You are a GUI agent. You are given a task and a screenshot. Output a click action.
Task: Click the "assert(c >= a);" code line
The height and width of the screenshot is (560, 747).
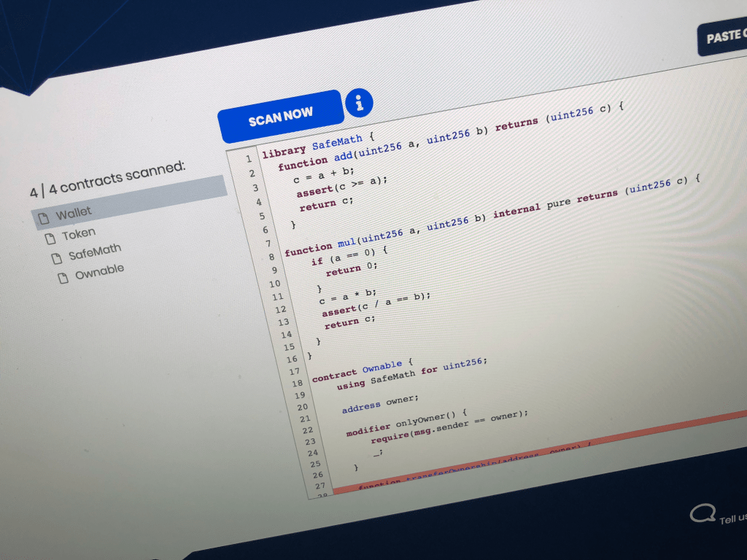click(x=341, y=187)
